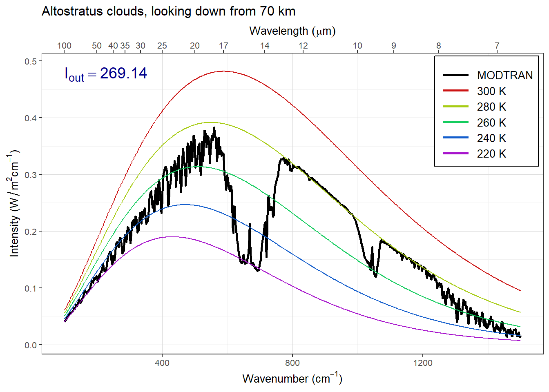549x392 pixels.
Task: Click the '800' wavenumber tick label
Action: tap(292, 363)
